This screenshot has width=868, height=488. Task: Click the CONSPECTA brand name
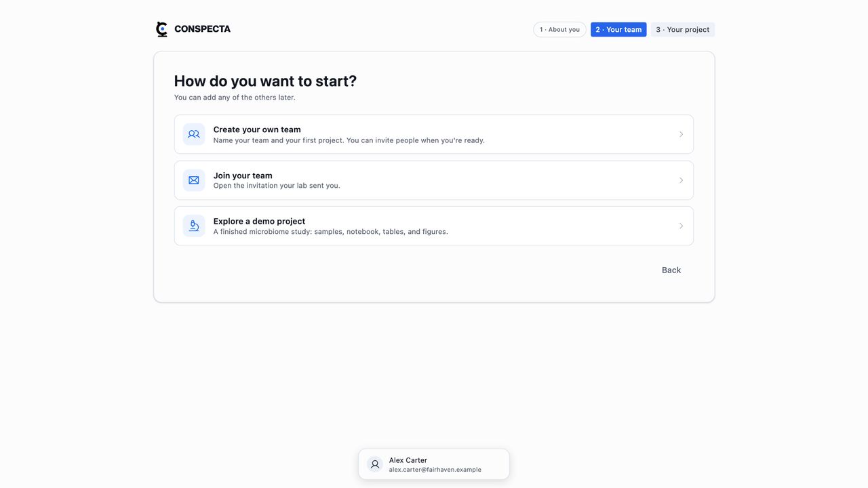point(202,29)
